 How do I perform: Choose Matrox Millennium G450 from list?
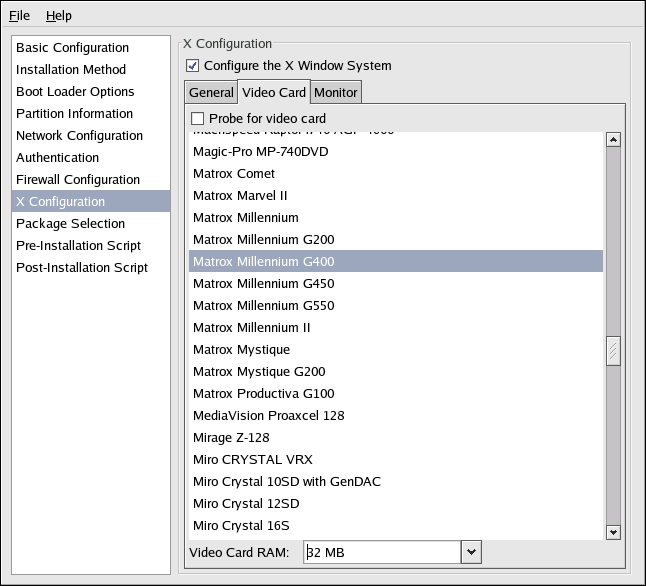pos(263,284)
